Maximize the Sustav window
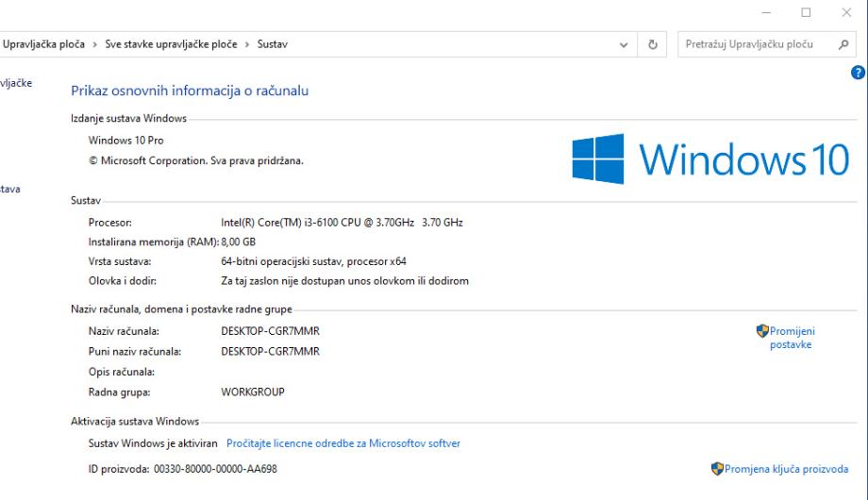The width and height of the screenshot is (868, 500). point(806,12)
